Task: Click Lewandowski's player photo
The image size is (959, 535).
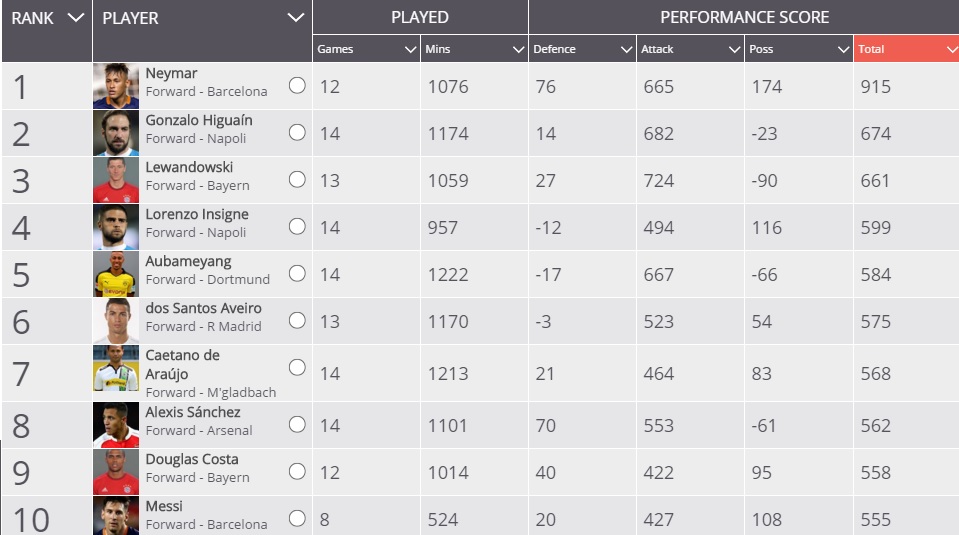Action: 116,180
